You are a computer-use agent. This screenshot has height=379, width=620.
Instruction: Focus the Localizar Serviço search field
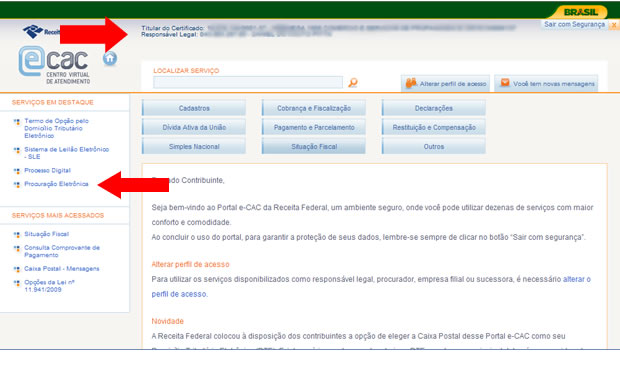click(x=248, y=82)
